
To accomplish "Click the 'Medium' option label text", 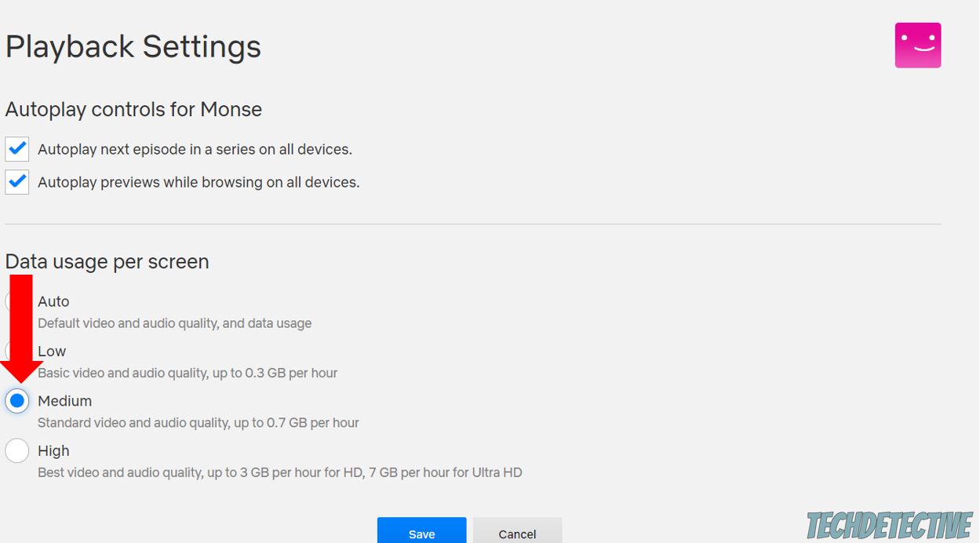I will pos(64,401).
